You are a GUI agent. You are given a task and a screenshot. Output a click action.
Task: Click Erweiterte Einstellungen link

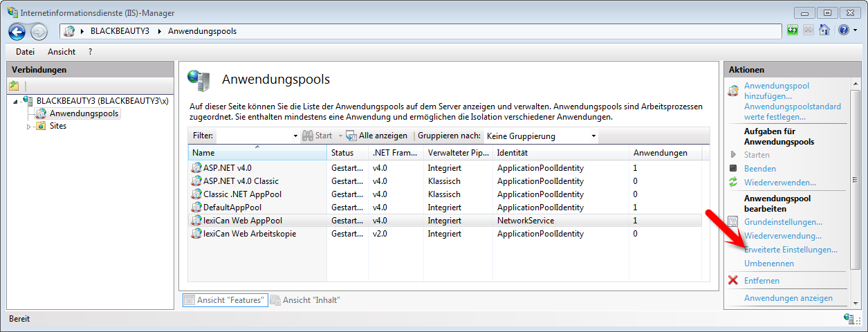[791, 250]
